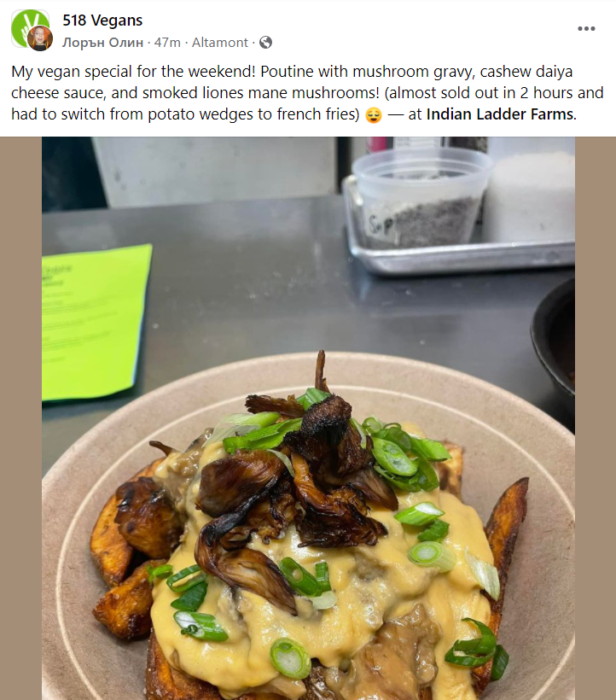Click the relieved-face emoji in the caption
This screenshot has height=700, width=616.
pos(374,115)
